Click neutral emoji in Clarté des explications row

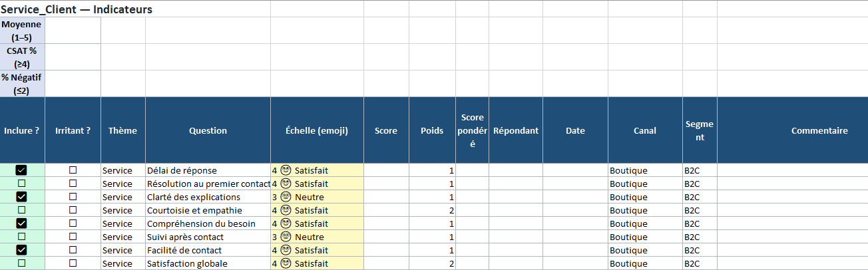[x=286, y=197]
